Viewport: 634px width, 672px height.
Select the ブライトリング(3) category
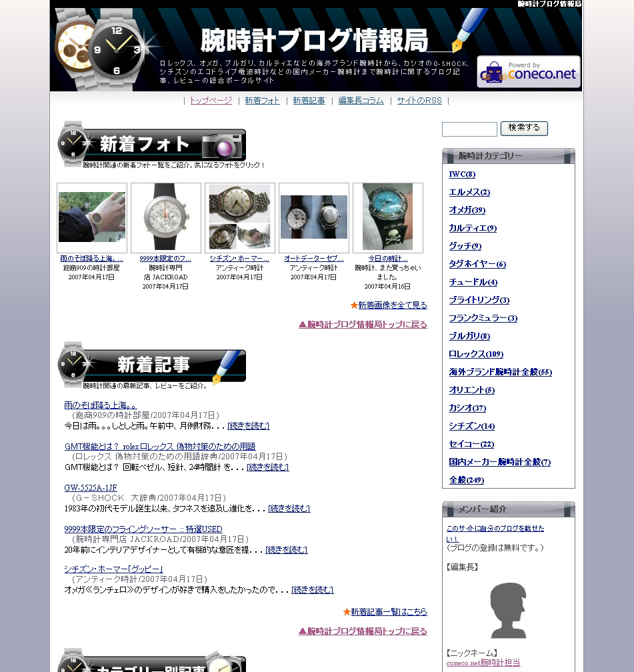479,300
